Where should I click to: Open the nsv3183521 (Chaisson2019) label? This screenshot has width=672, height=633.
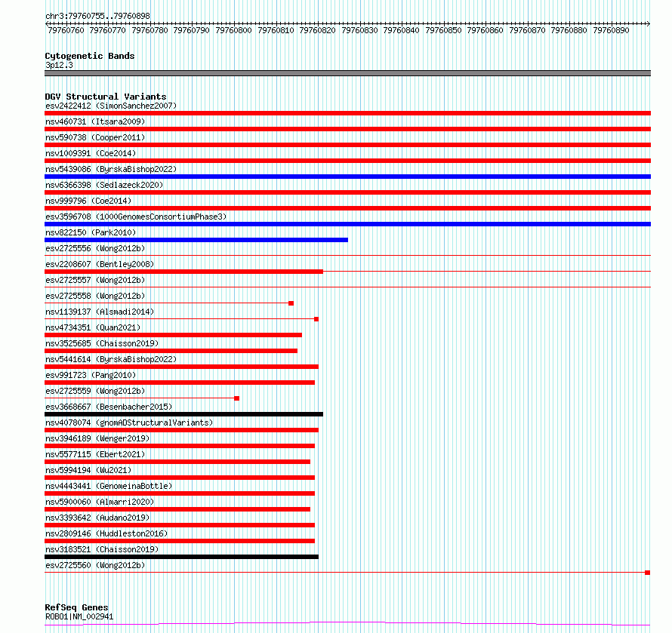pos(102,549)
